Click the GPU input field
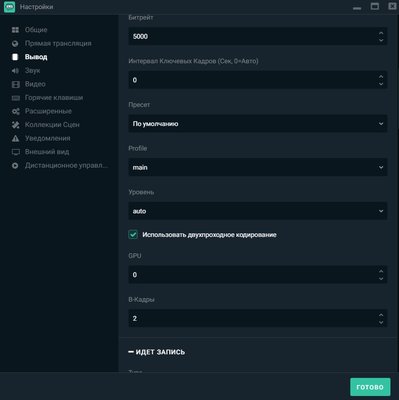Image resolution: width=399 pixels, height=400 pixels. point(258,275)
